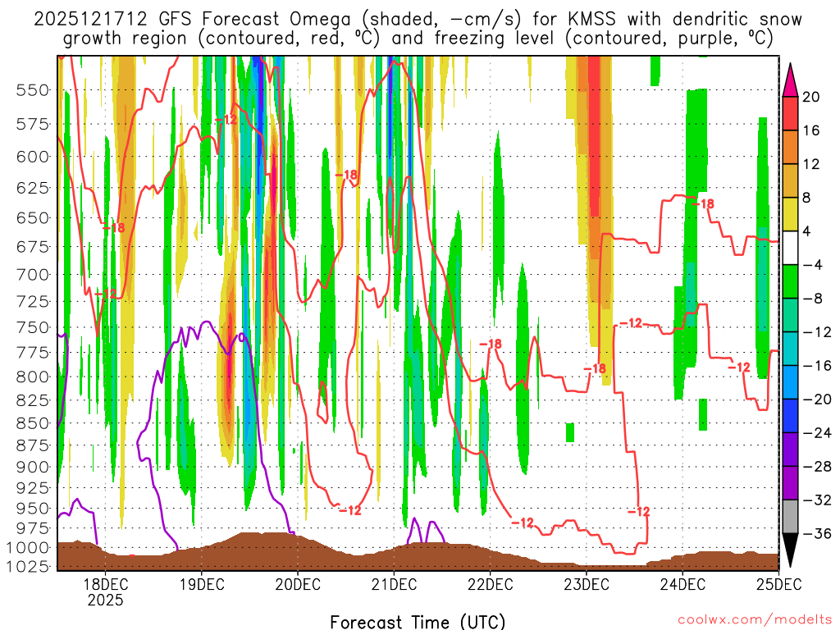Click the 550 pressure level label
The image size is (840, 630).
(33, 90)
